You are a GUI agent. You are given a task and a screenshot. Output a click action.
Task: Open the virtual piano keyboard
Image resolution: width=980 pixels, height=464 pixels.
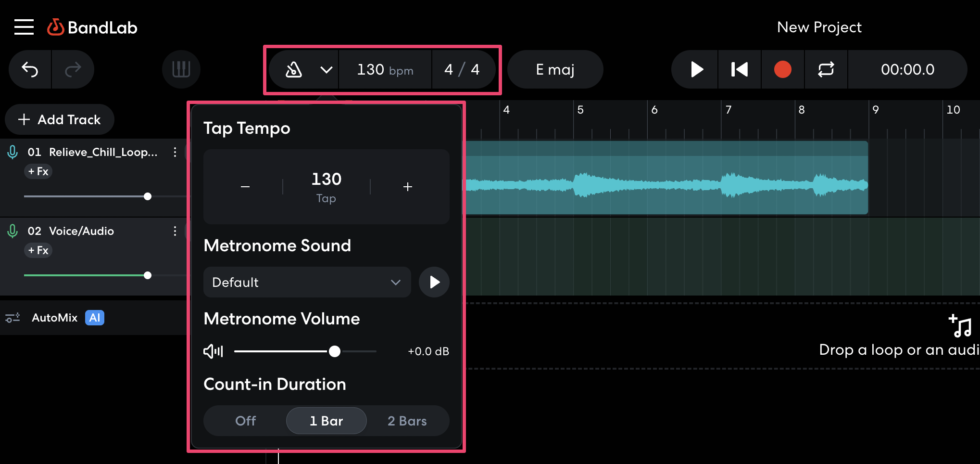(181, 70)
